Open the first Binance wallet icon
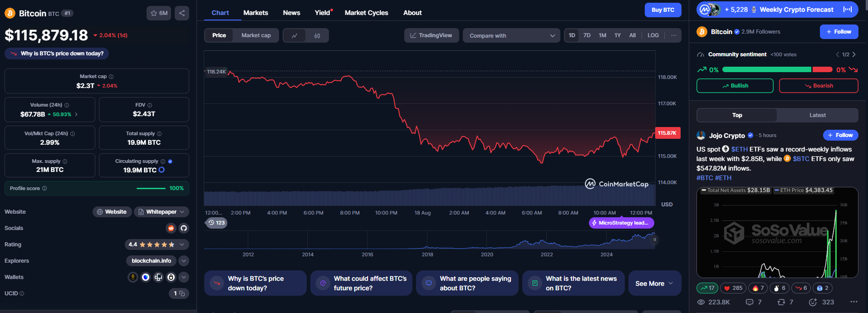Viewport: 868px width, 313px height. 133,277
